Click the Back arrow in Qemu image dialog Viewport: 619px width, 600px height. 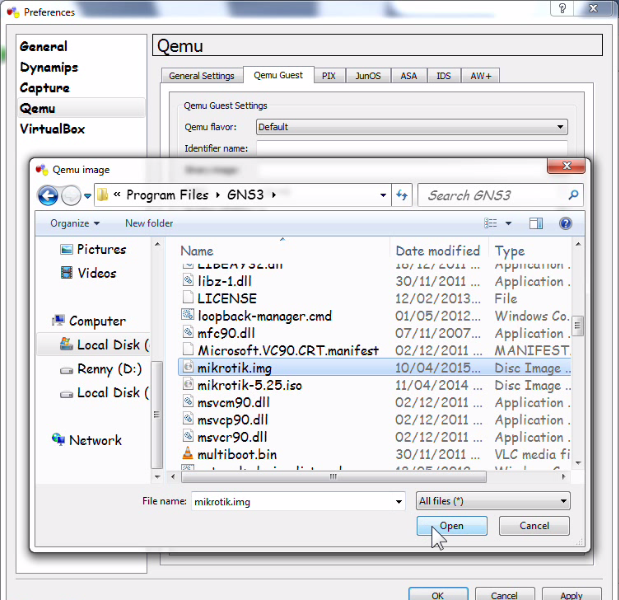(x=48, y=195)
